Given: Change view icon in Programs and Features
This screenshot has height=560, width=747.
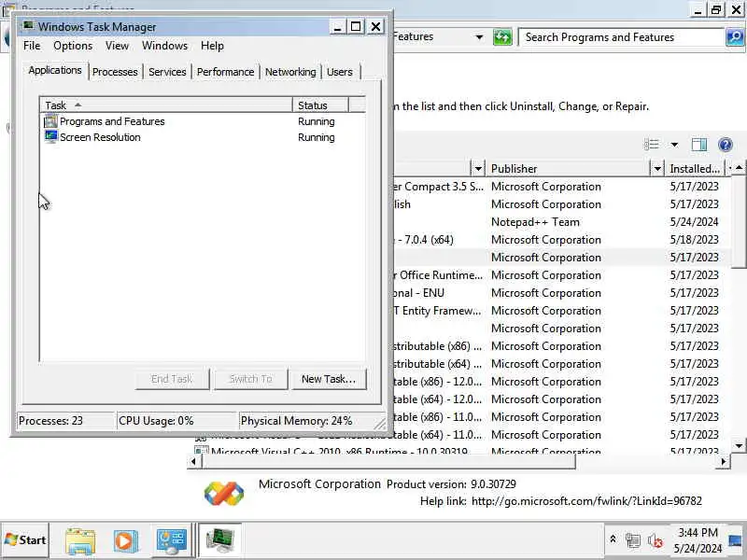Looking at the screenshot, I should click(651, 145).
